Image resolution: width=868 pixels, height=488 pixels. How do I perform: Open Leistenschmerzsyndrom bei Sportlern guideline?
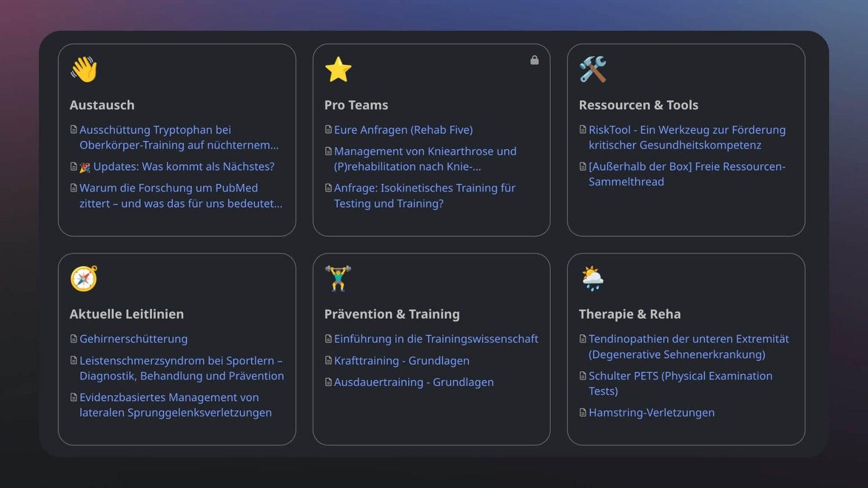(181, 368)
